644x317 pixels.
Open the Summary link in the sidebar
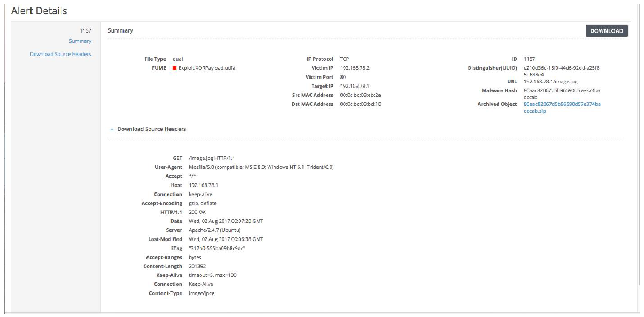pos(80,41)
